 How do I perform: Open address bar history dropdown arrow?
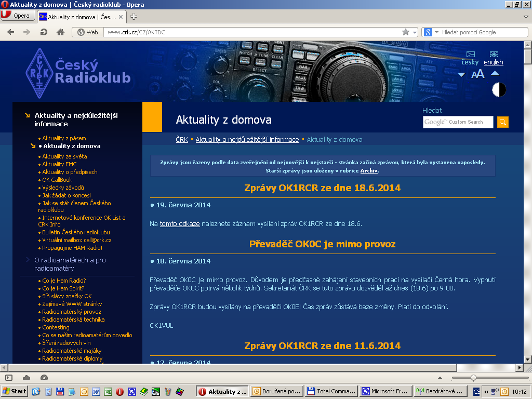point(415,33)
